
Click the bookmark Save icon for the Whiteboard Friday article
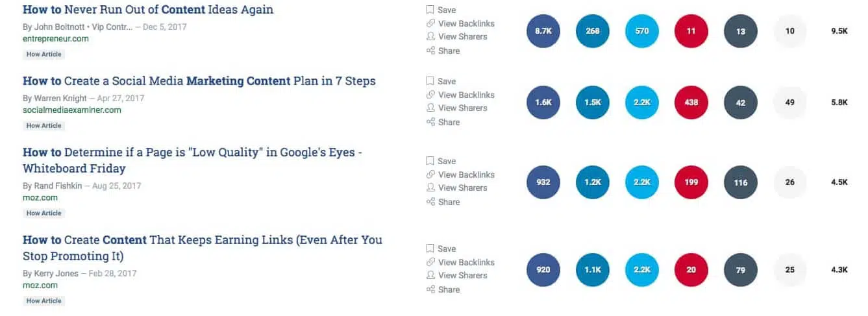pyautogui.click(x=430, y=161)
